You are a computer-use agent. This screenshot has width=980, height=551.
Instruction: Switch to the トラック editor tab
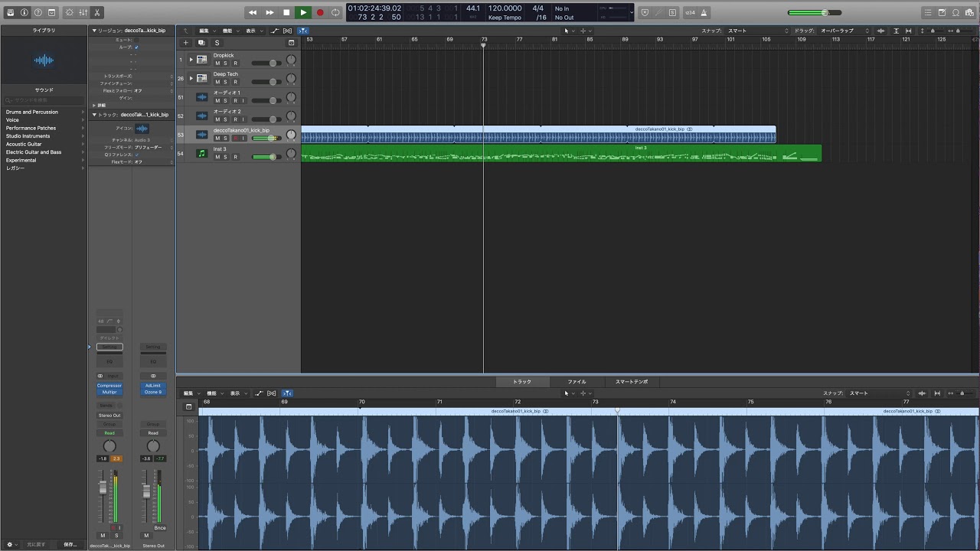[x=521, y=382]
